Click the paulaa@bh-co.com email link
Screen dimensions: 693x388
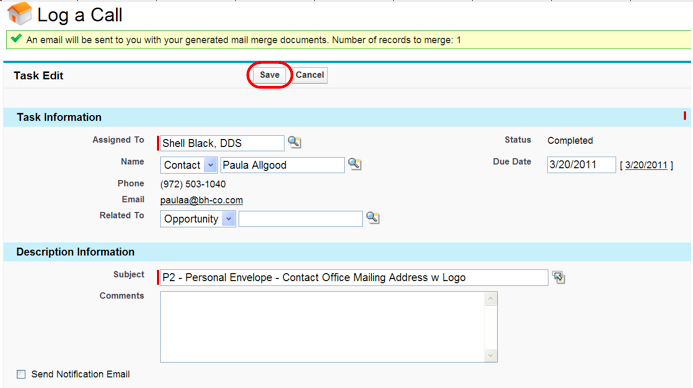click(202, 200)
